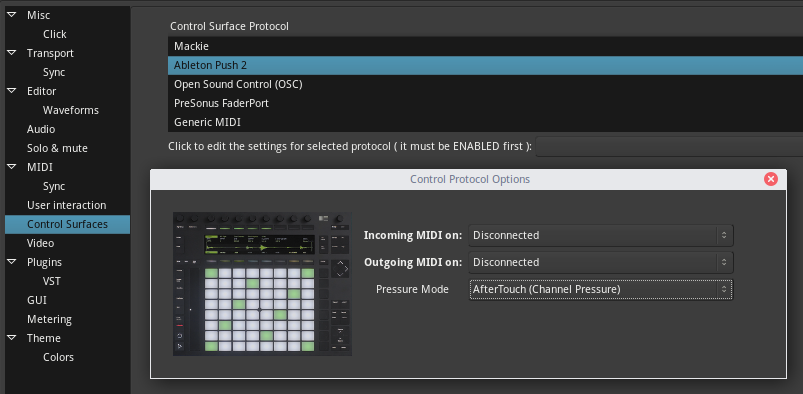Open the Misc preferences page
This screenshot has width=803, height=394.
click(x=38, y=15)
